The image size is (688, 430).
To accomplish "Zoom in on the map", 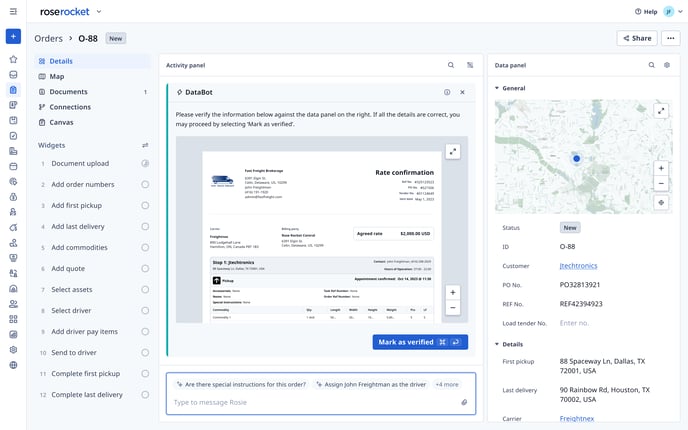I will tap(661, 165).
